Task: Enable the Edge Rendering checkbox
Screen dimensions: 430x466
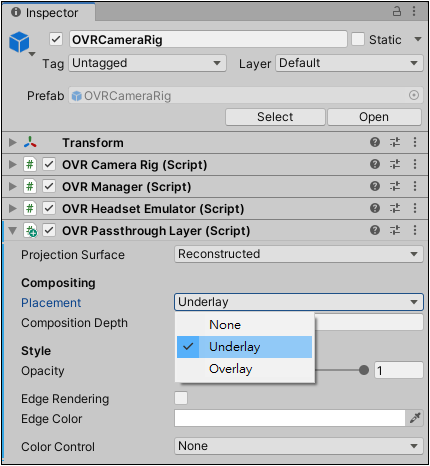Action: (181, 398)
